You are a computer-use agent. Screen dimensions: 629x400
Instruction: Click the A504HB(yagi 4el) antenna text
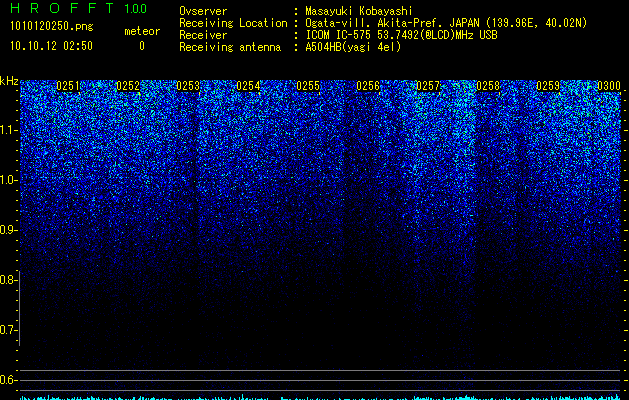tap(353, 47)
